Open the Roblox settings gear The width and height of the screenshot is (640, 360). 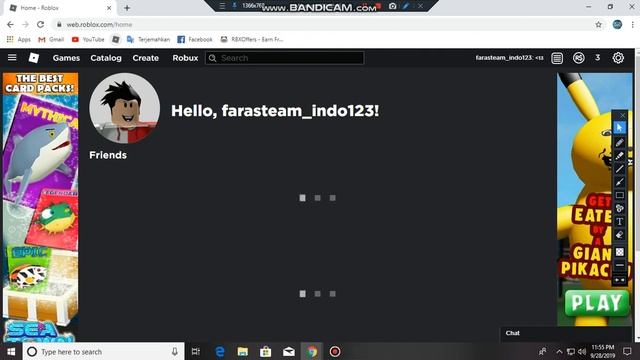(618, 58)
